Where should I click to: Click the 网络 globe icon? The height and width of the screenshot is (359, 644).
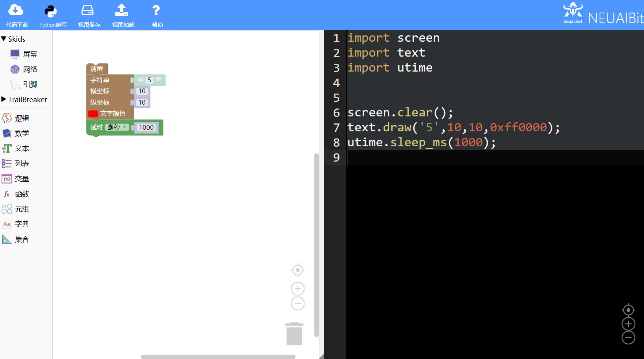(15, 69)
